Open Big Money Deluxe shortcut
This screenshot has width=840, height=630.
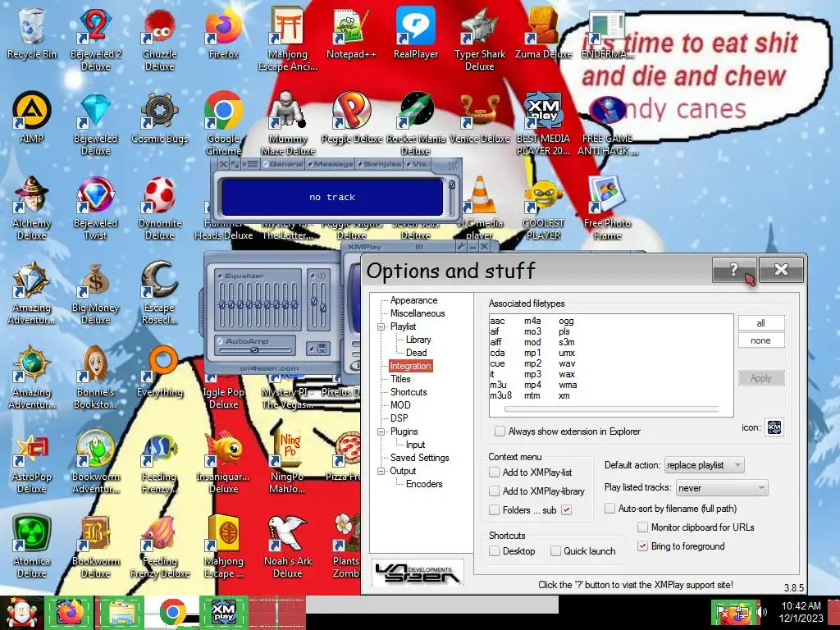click(x=95, y=293)
